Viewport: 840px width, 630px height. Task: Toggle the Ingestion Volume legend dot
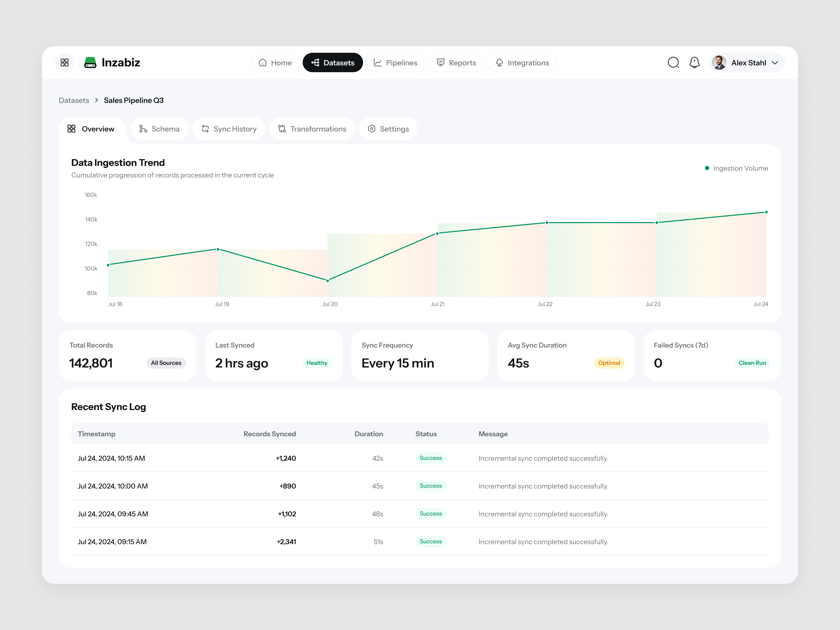(x=707, y=168)
